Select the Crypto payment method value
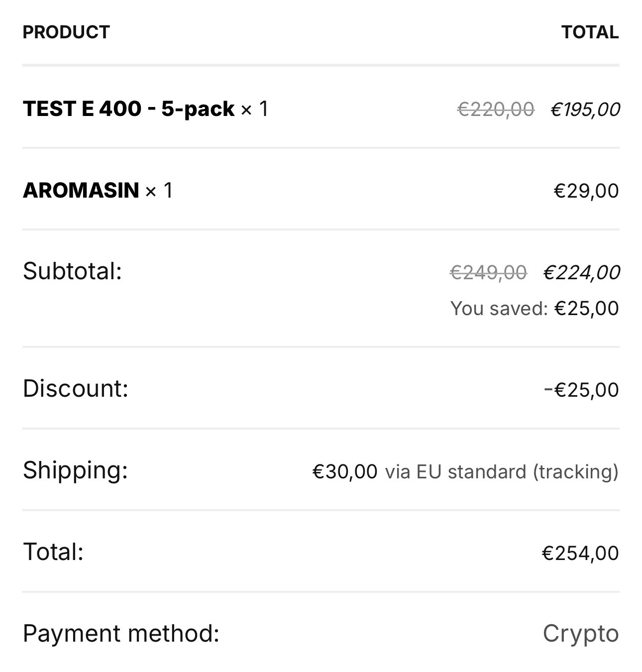This screenshot has width=642, height=672. point(580,634)
